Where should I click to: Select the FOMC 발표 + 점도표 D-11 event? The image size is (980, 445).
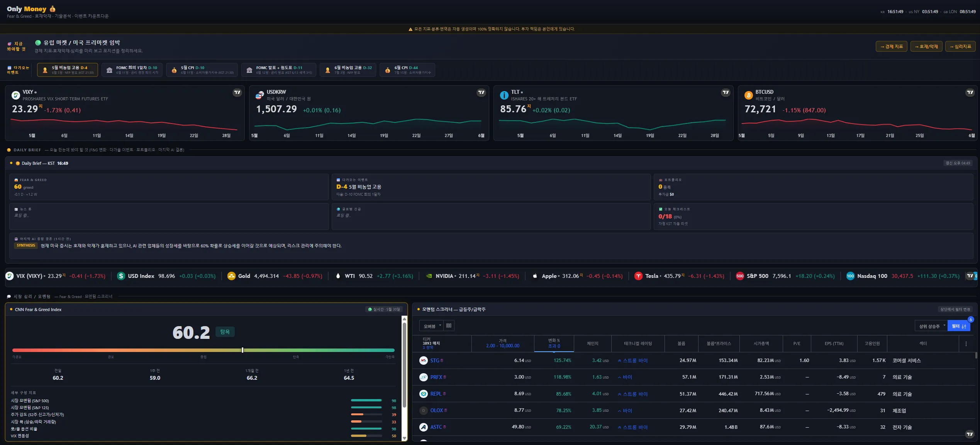point(279,70)
